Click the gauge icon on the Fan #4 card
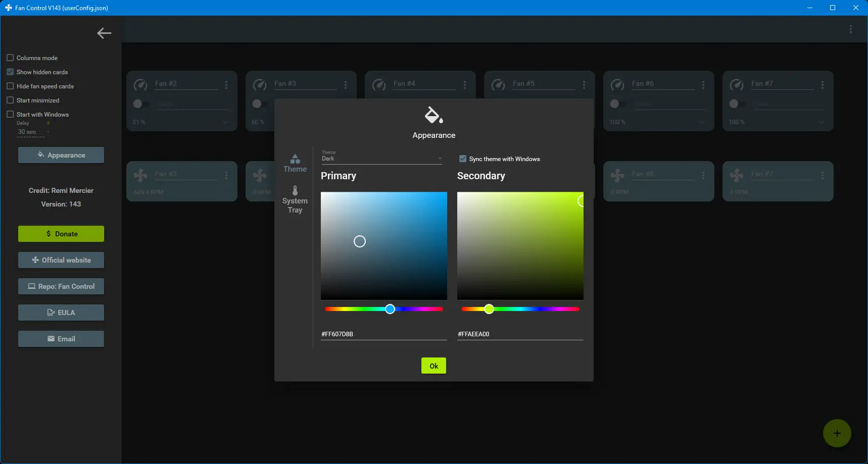Image resolution: width=868 pixels, height=464 pixels. pyautogui.click(x=379, y=85)
